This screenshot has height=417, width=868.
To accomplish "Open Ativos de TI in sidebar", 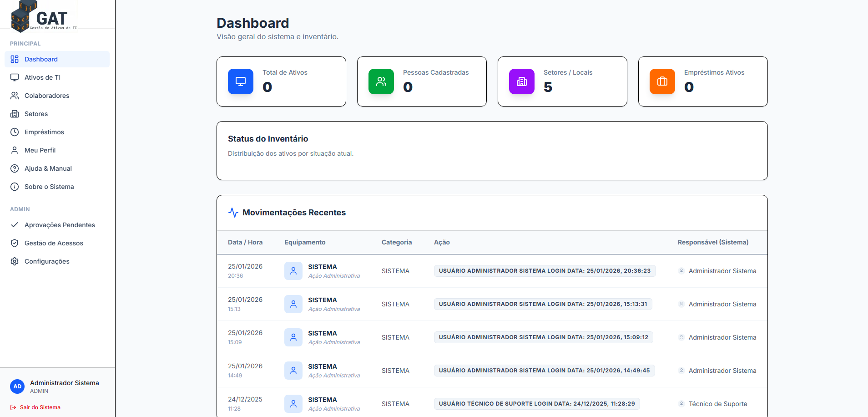I will tap(42, 77).
